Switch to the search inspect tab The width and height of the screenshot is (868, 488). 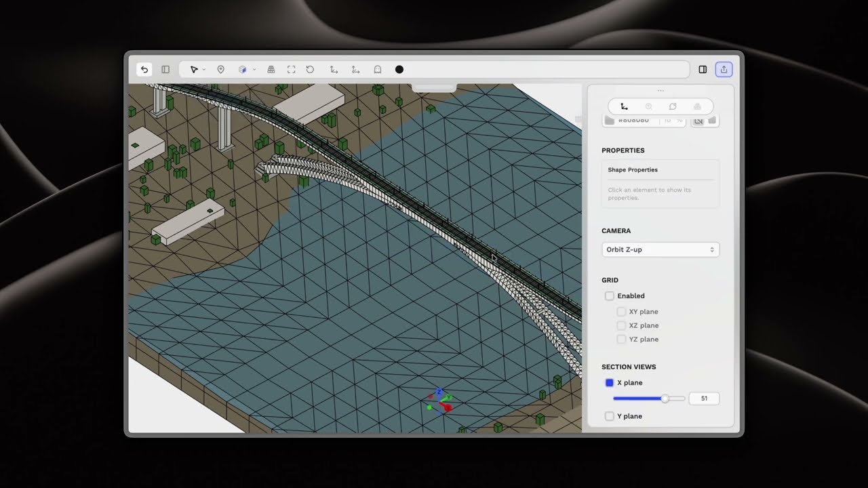pos(648,106)
